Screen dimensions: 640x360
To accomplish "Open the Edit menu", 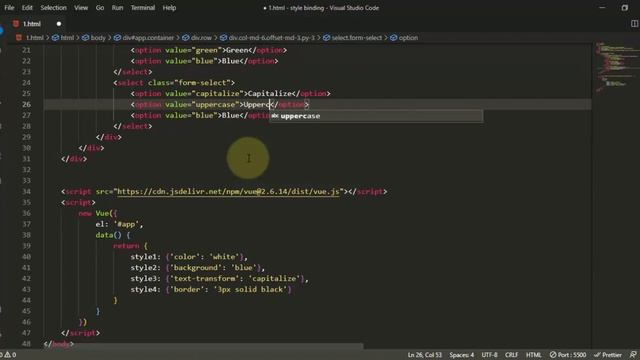I will (27, 8).
